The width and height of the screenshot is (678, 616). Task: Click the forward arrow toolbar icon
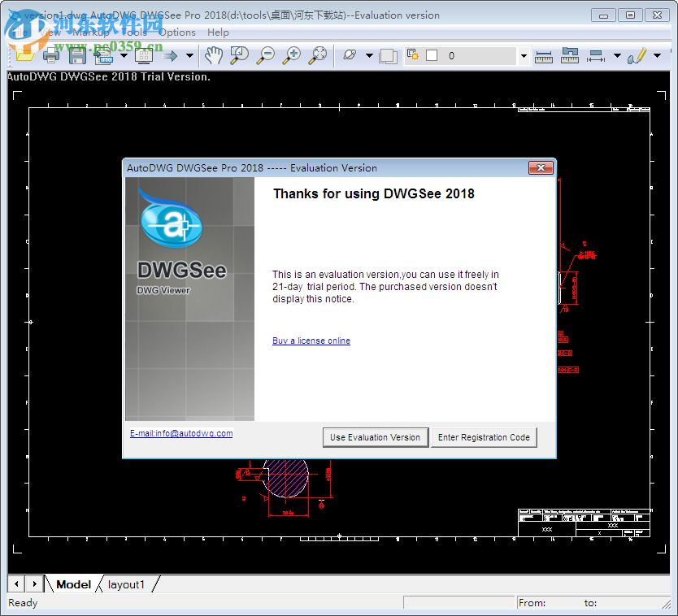click(171, 56)
